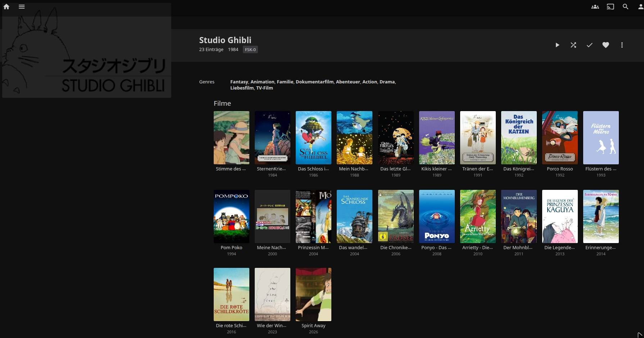Open the Dokumentarfilm genre link

314,82
